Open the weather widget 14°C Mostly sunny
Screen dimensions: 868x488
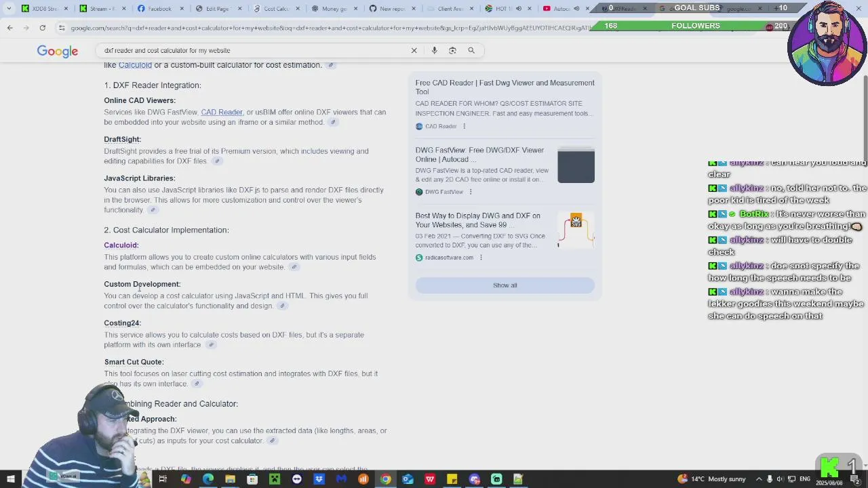[x=711, y=479]
